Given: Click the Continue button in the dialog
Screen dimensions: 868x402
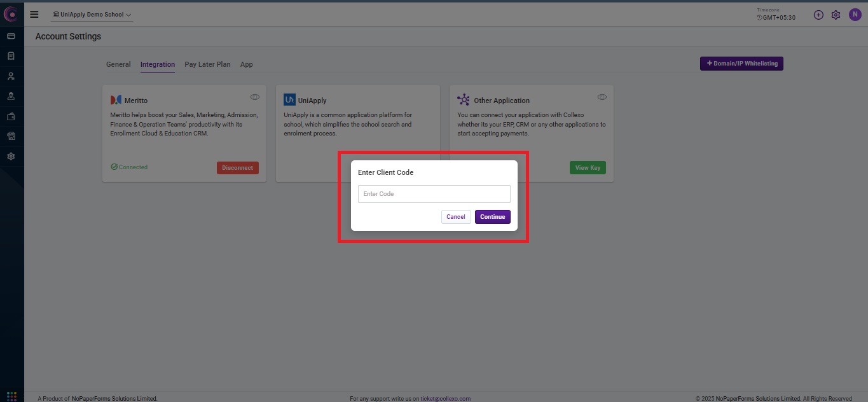Looking at the screenshot, I should (x=492, y=217).
